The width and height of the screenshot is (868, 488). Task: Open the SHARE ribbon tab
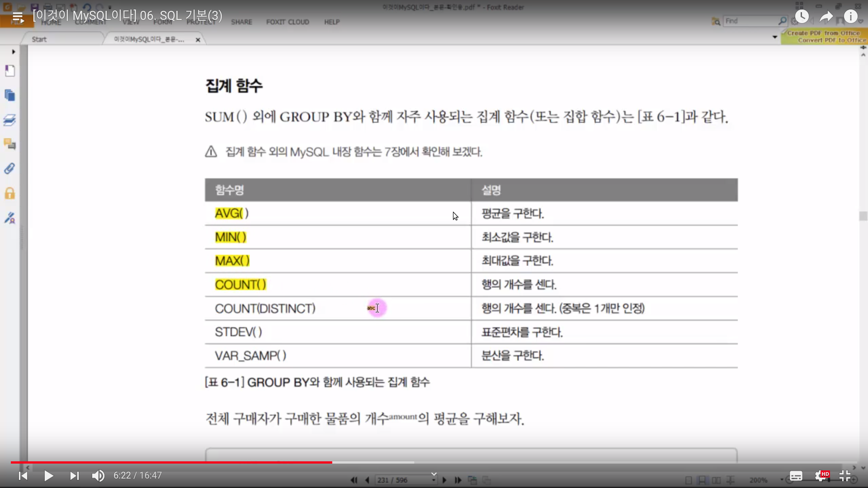[x=241, y=22]
